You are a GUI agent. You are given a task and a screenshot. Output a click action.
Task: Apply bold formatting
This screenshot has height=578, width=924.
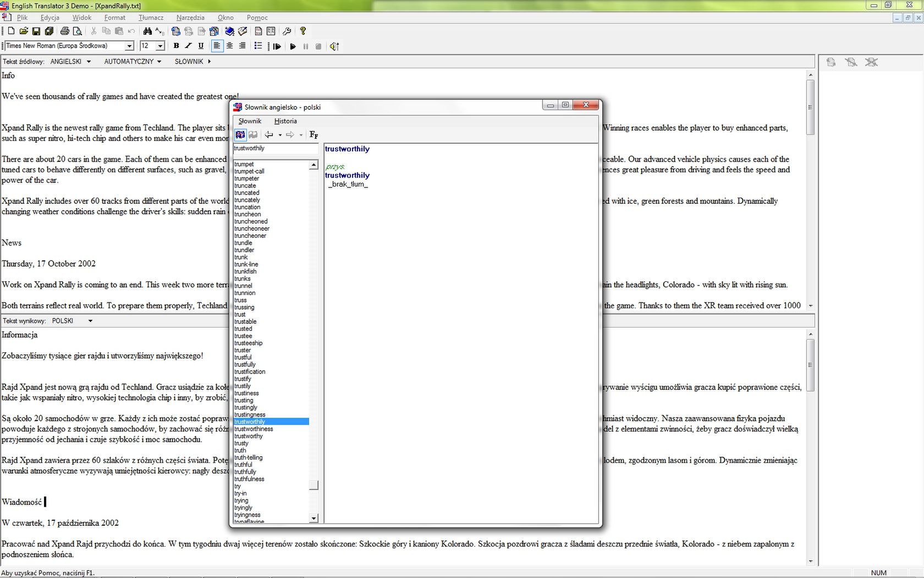[177, 46]
